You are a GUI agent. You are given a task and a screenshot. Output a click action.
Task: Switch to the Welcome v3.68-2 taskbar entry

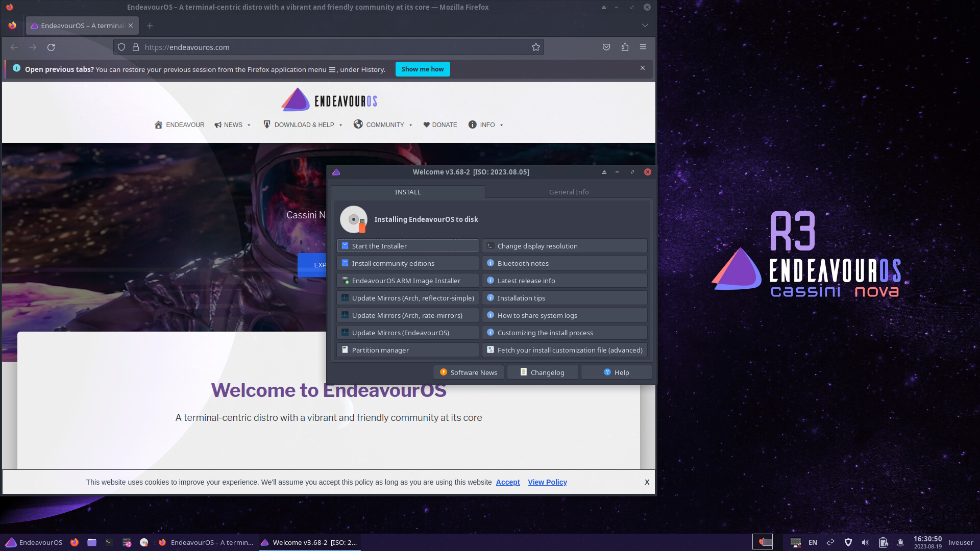pyautogui.click(x=309, y=542)
